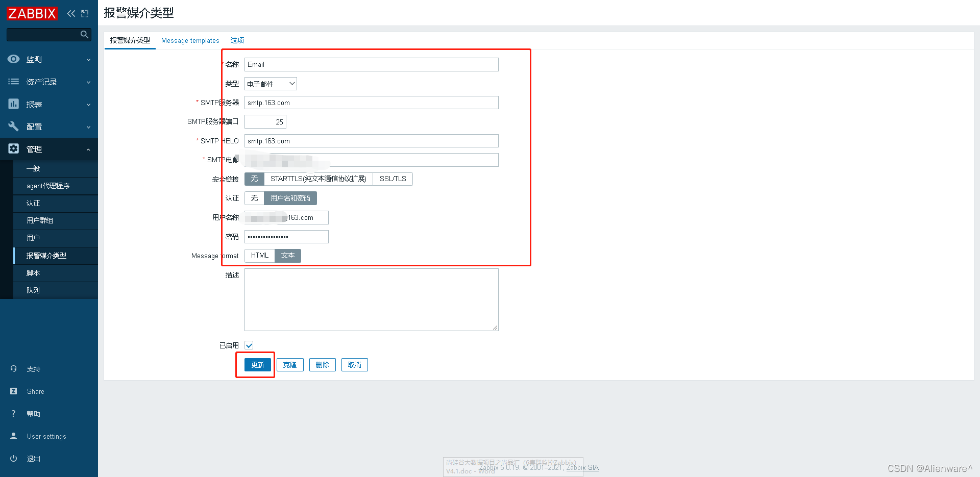The height and width of the screenshot is (477, 980).
Task: Click 退出 to log out
Action: 34,459
